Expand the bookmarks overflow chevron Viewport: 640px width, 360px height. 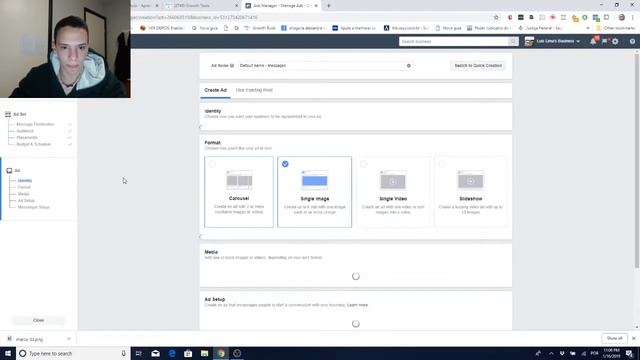[x=588, y=28]
